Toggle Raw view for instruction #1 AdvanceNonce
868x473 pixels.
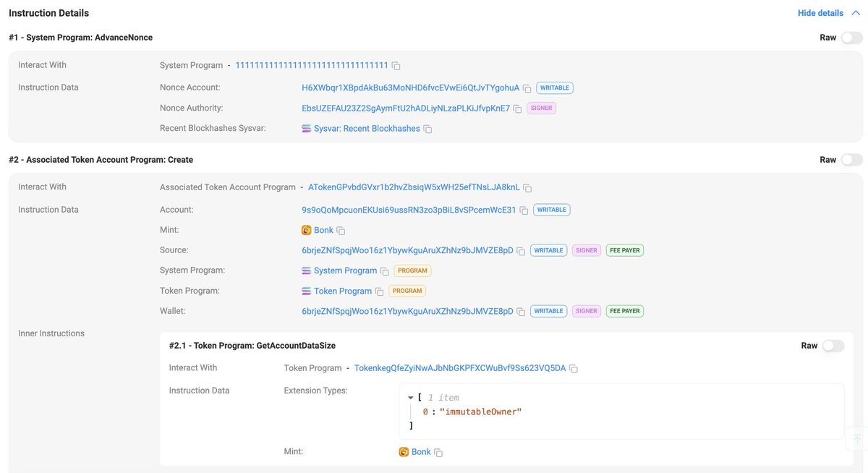[x=852, y=38]
